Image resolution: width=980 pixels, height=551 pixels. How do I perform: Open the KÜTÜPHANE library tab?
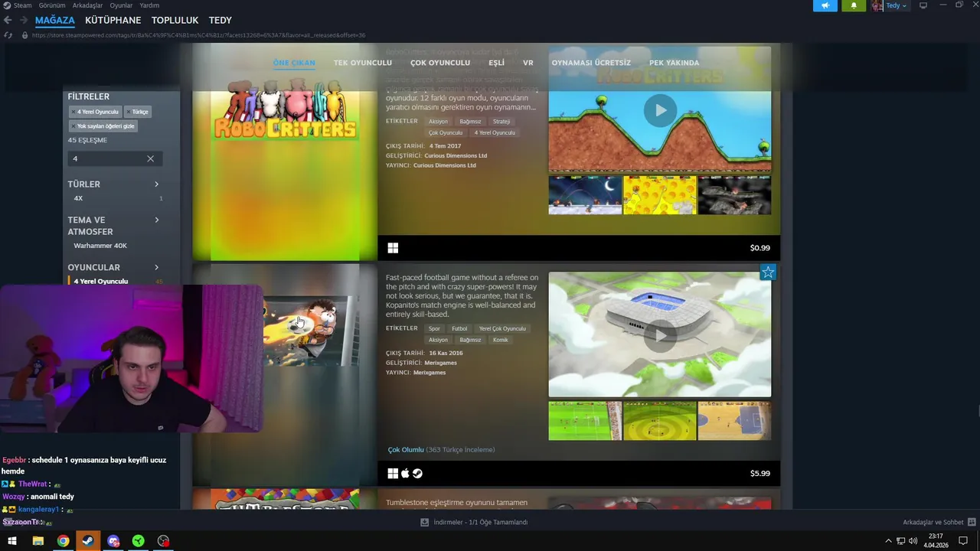point(113,20)
